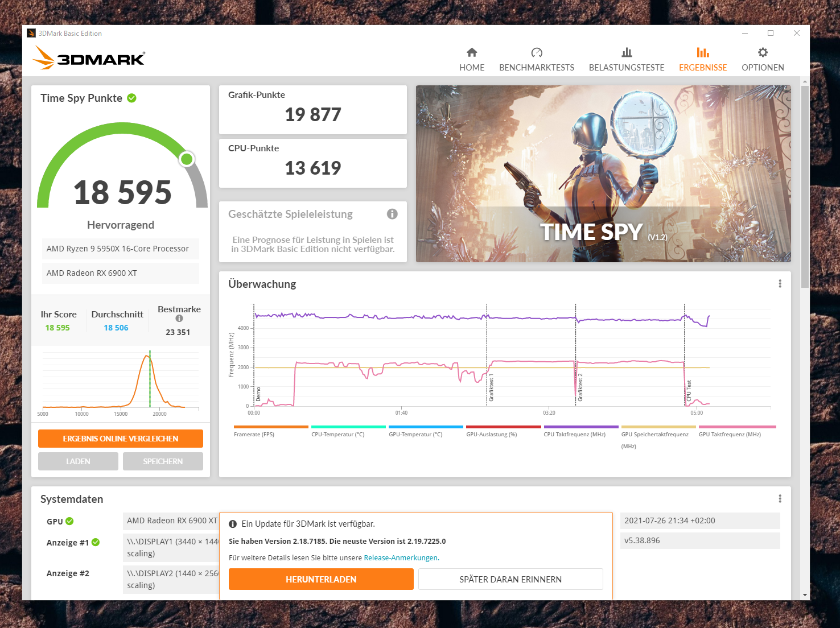Click date 2021-07-26 21:34 +02:00 field

(700, 520)
